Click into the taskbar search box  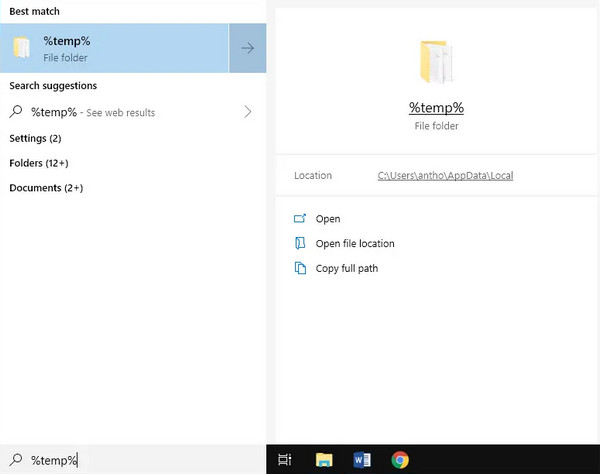click(x=133, y=459)
